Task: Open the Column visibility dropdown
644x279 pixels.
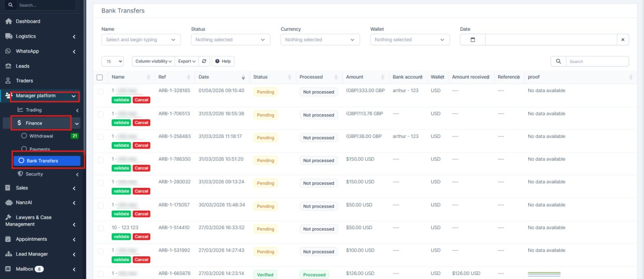Action: click(153, 61)
